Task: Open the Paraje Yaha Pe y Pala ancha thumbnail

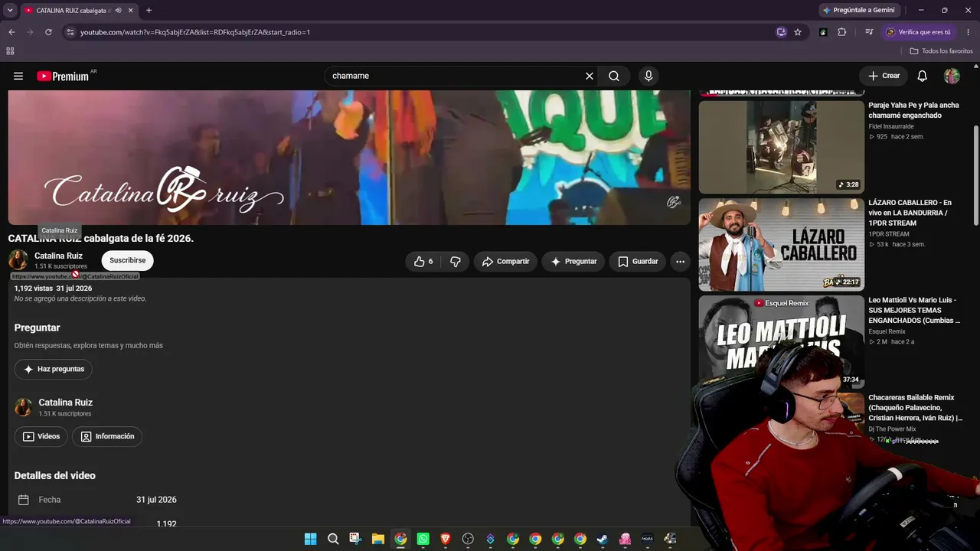Action: [781, 148]
